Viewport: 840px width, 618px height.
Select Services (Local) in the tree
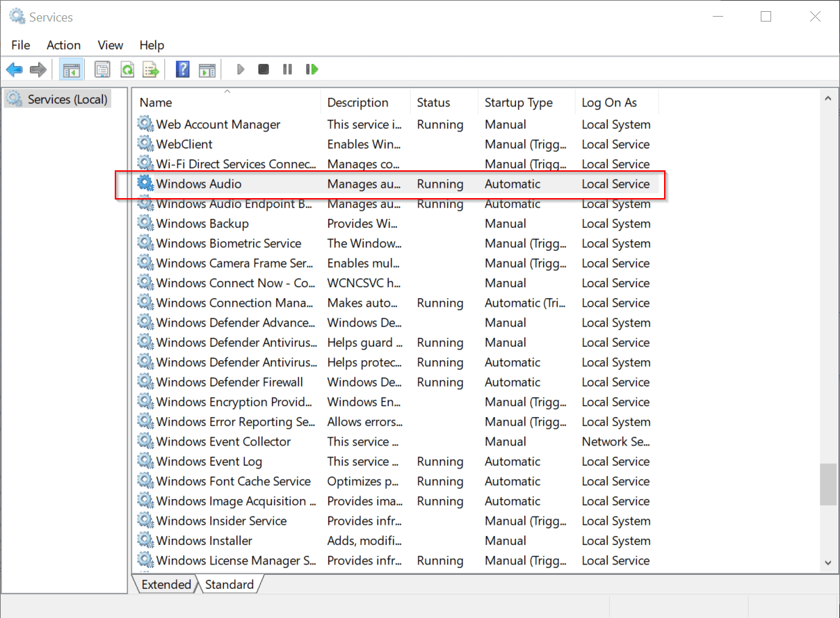click(x=67, y=99)
